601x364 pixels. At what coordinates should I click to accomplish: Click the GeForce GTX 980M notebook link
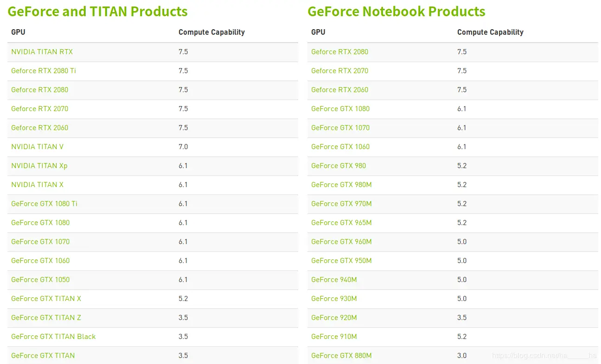pyautogui.click(x=341, y=185)
